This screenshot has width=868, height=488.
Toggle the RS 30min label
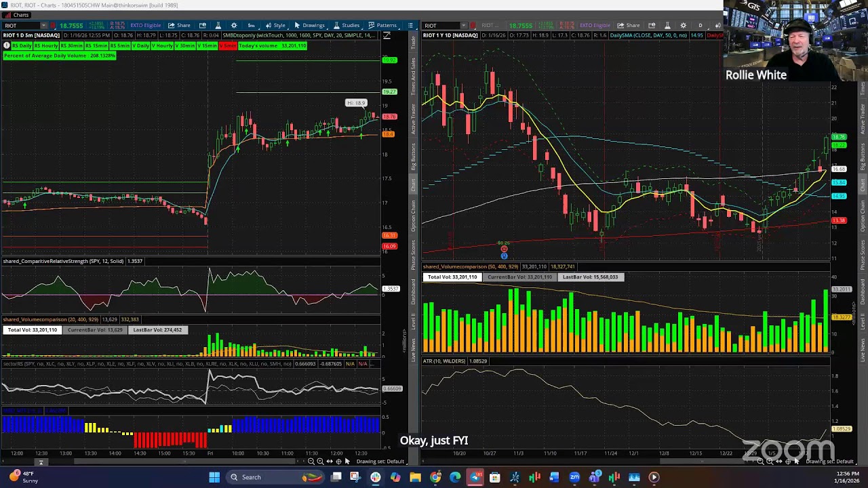(x=72, y=45)
